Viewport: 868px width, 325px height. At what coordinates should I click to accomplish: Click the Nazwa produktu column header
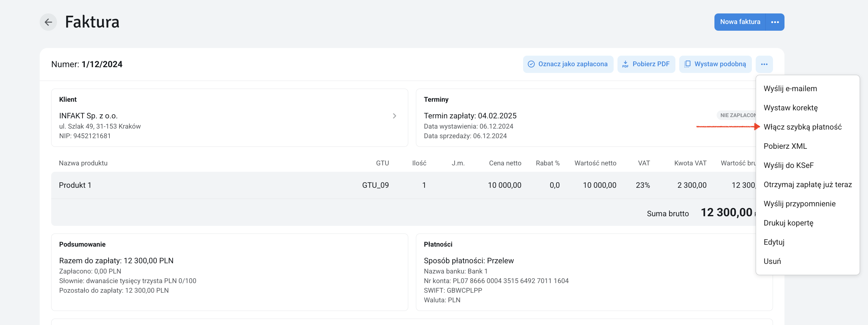pos(83,163)
